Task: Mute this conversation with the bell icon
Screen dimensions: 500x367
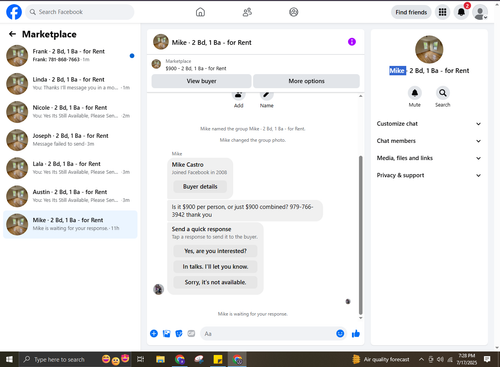Action: [x=415, y=93]
